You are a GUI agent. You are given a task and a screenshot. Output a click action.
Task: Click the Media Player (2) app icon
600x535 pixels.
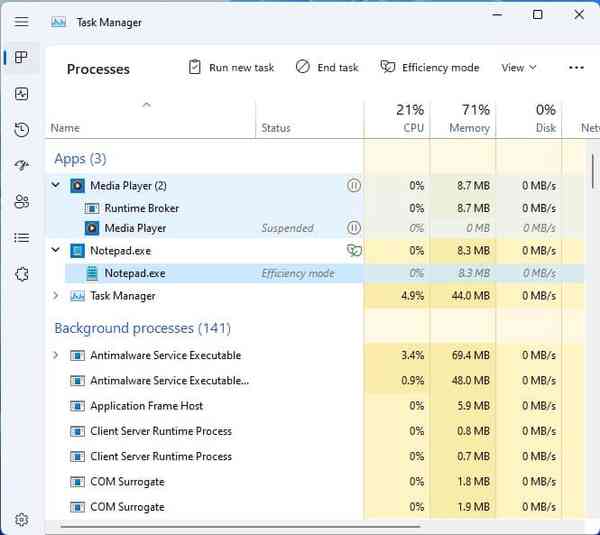(77, 186)
